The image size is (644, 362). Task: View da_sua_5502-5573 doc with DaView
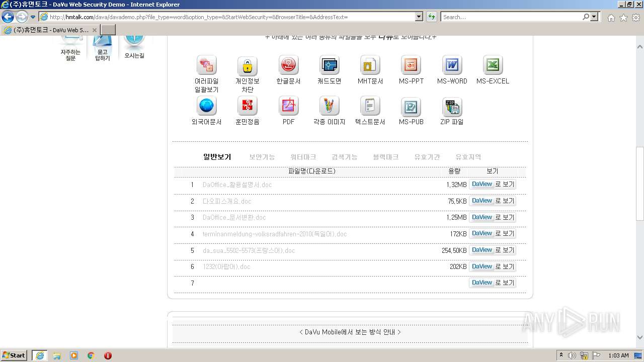tap(493, 250)
